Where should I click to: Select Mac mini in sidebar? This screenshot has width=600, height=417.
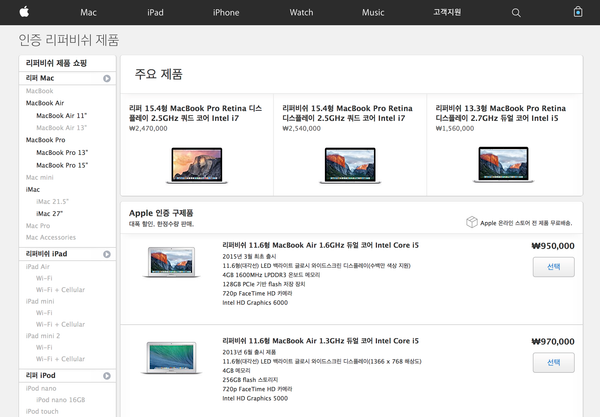click(x=39, y=178)
